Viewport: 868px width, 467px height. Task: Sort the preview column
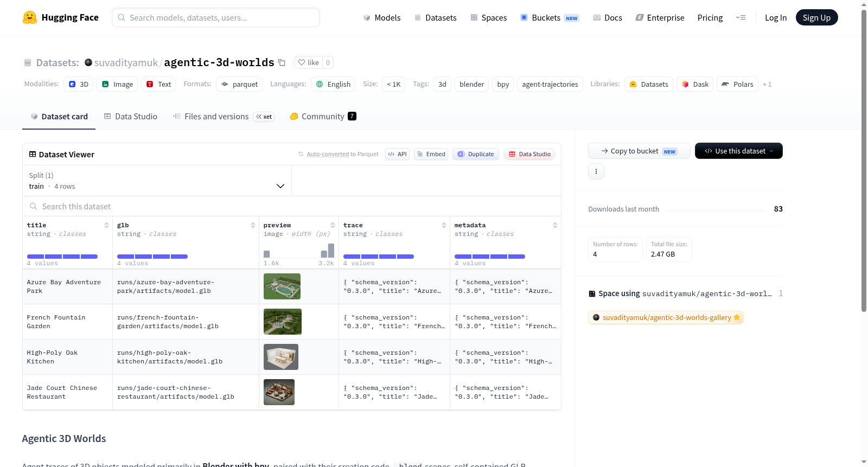333,225
